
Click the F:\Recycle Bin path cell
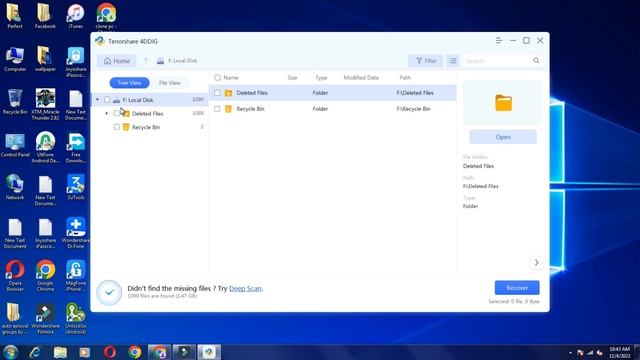(413, 109)
